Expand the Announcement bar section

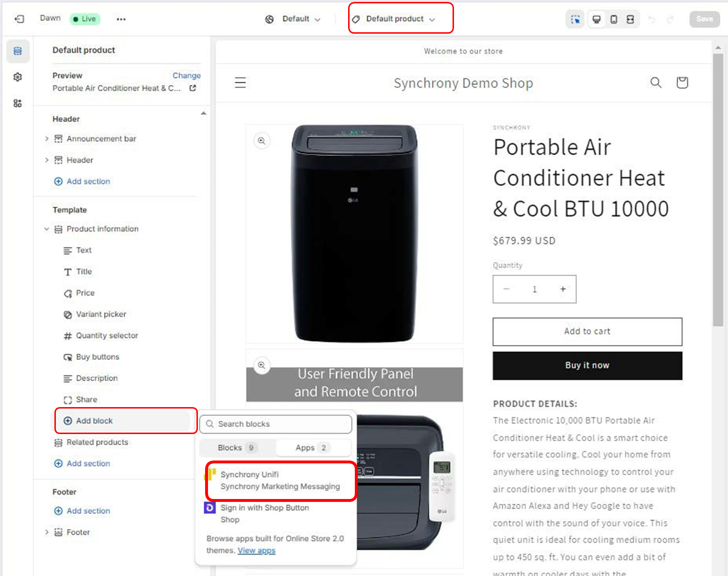coord(47,139)
